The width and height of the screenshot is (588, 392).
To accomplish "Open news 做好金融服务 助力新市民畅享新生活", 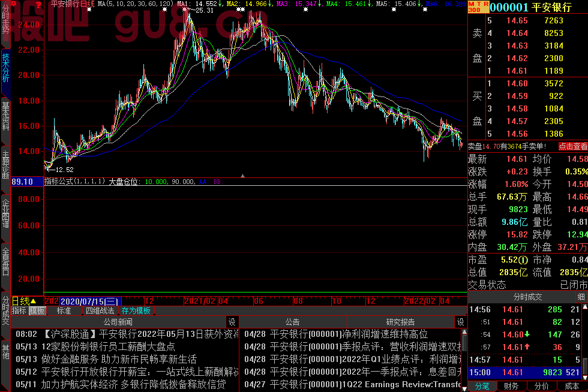I will (x=119, y=360).
